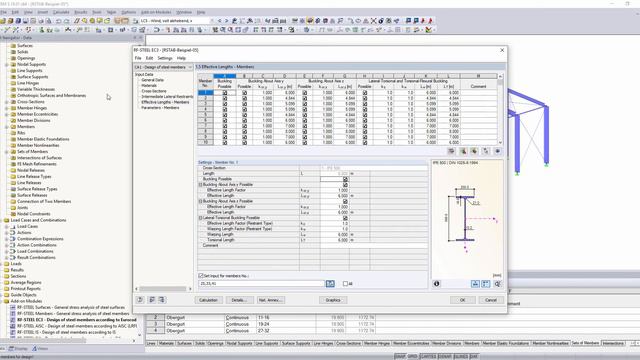The image size is (640, 360).
Task: Toggle Buckling About Axis y Possible for member 2
Action: (x=244, y=98)
